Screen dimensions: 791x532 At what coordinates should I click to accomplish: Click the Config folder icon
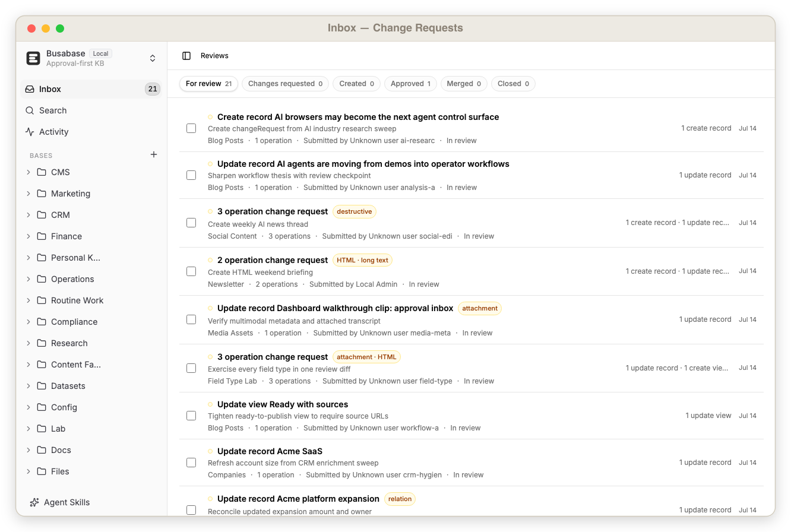point(42,407)
